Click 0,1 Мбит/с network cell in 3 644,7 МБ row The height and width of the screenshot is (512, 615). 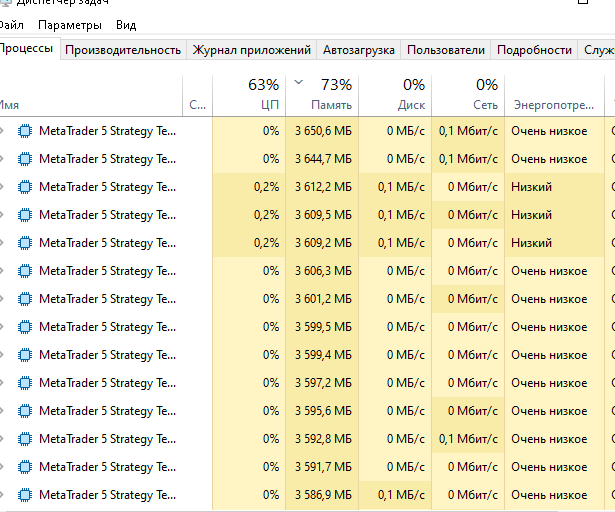[x=468, y=159]
